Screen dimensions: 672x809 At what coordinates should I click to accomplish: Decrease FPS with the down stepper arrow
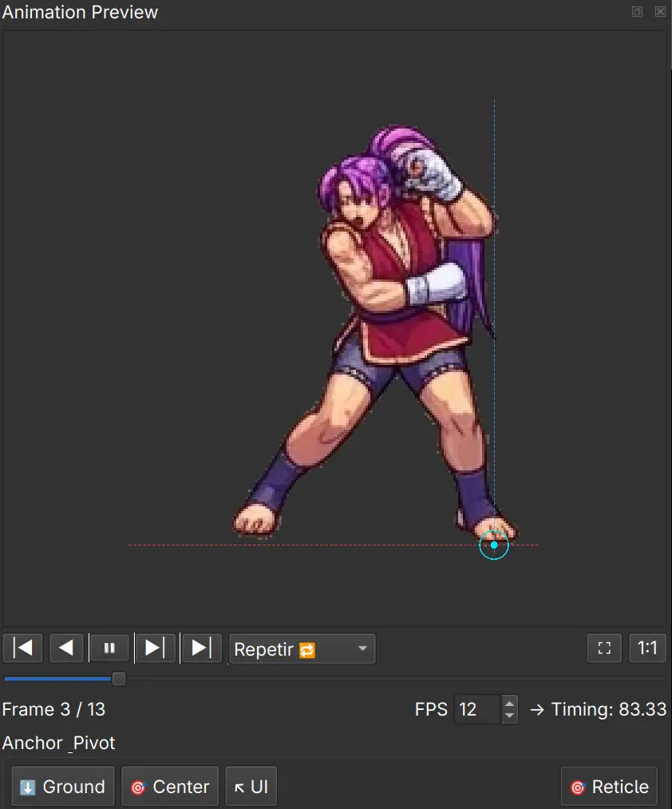click(509, 716)
